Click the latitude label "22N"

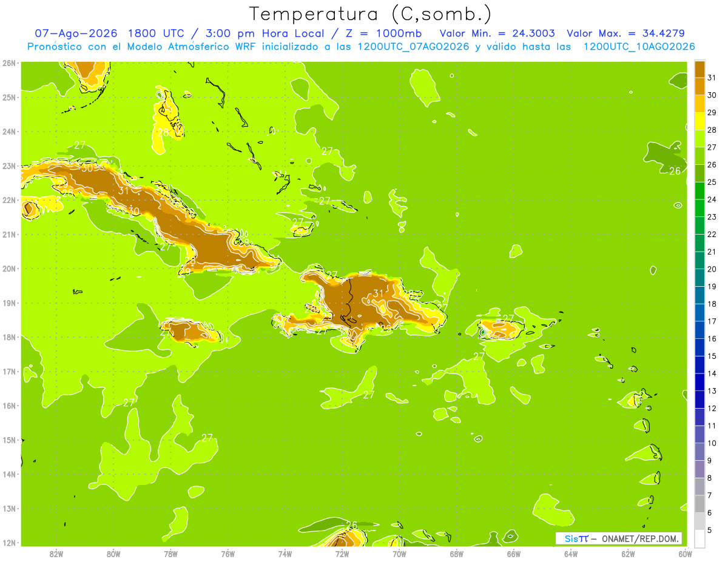pyautogui.click(x=9, y=200)
